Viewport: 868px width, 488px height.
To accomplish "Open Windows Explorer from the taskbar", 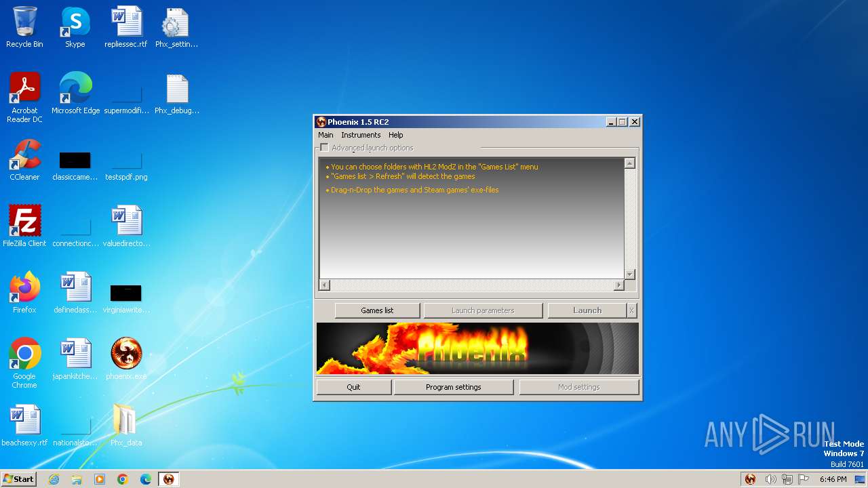I will point(77,479).
